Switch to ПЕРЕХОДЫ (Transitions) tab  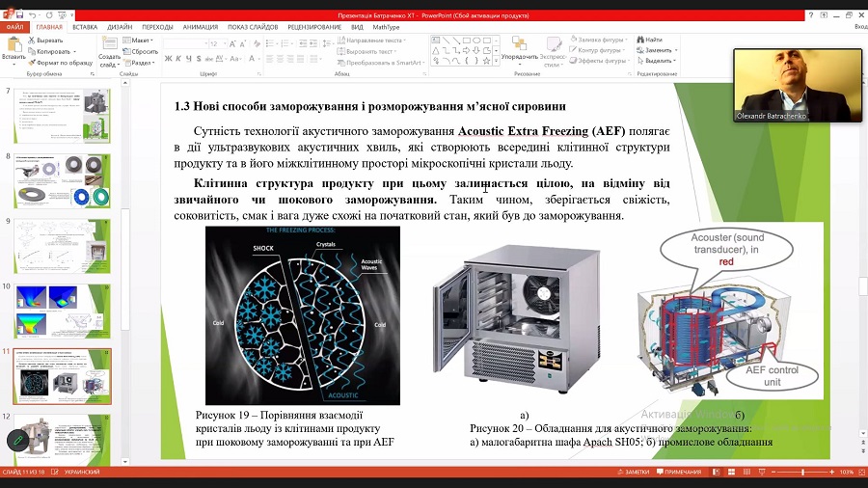157,27
